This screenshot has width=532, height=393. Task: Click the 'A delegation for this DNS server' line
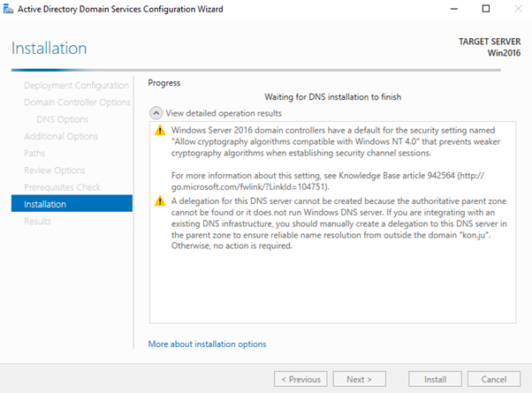click(338, 201)
